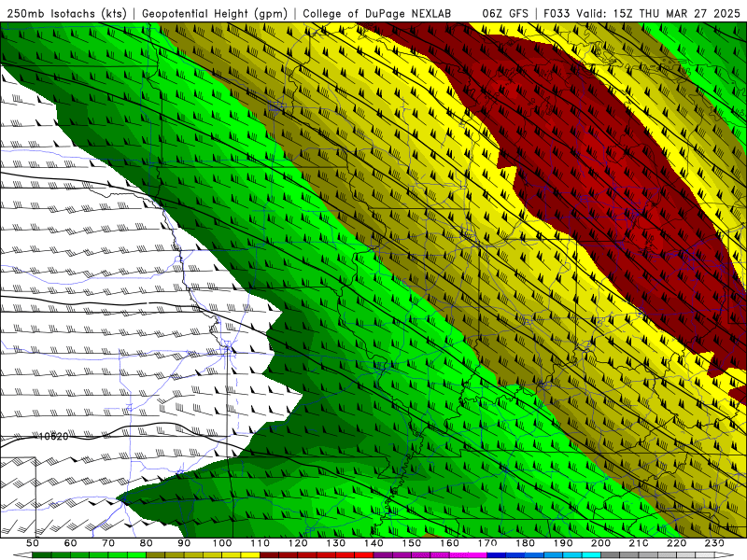Click the 120 kt legend label
The image size is (747, 560).
pos(298,543)
